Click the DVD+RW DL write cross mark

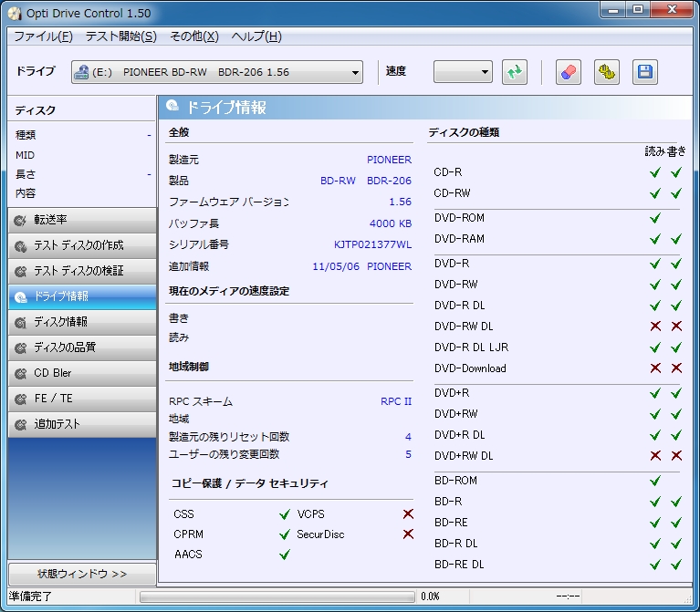point(676,455)
